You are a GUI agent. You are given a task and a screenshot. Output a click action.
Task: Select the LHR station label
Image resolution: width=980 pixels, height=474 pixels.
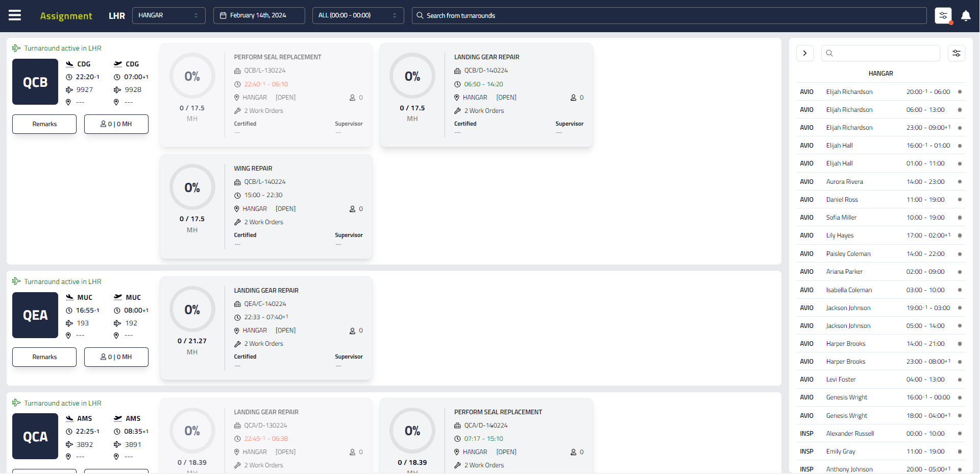[x=116, y=16]
